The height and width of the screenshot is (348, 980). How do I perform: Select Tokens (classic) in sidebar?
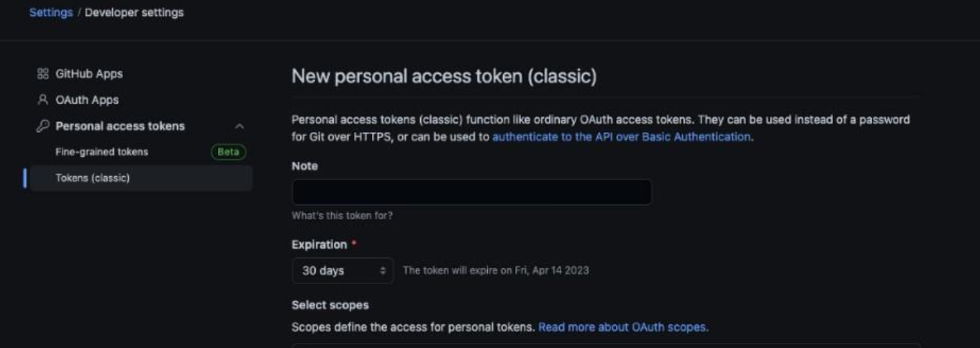click(140, 178)
